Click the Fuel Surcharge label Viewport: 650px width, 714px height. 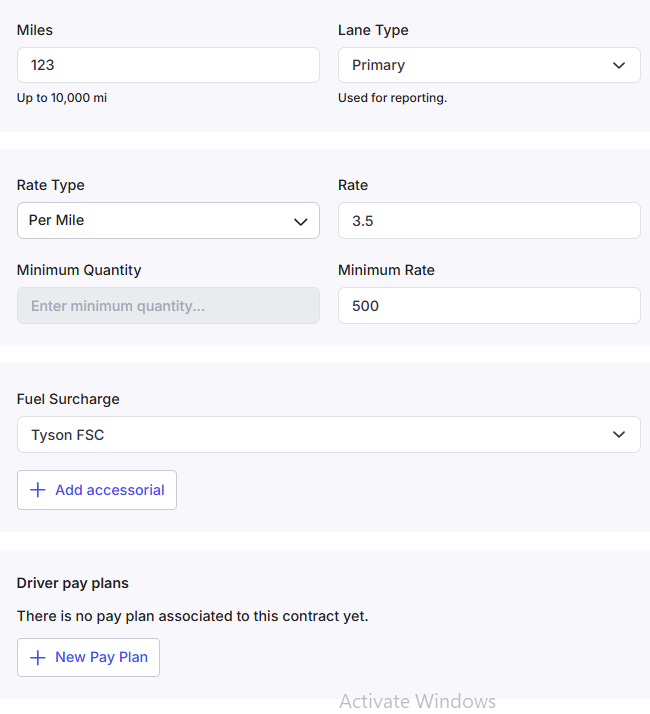(x=68, y=399)
